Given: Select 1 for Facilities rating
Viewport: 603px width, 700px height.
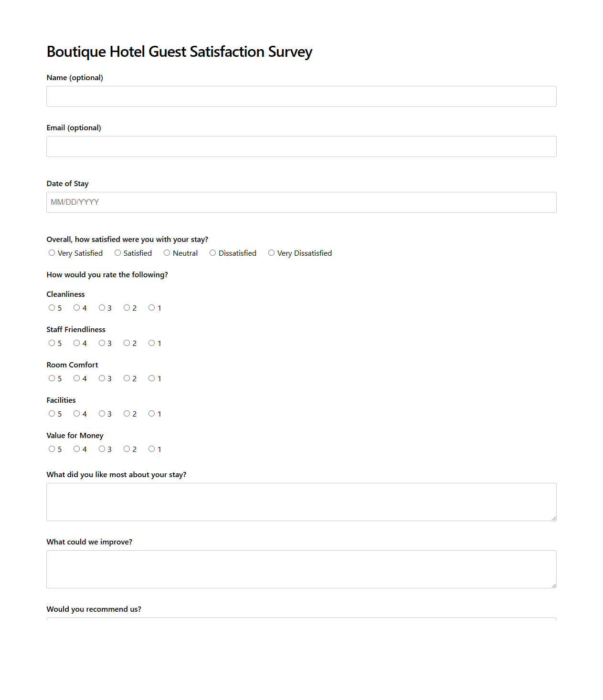Looking at the screenshot, I should [x=151, y=413].
